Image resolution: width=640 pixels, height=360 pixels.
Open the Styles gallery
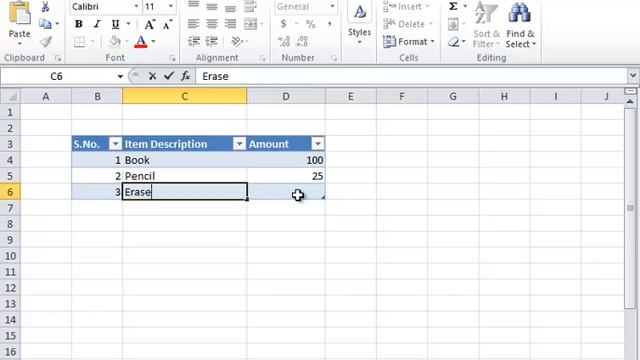coord(359,24)
